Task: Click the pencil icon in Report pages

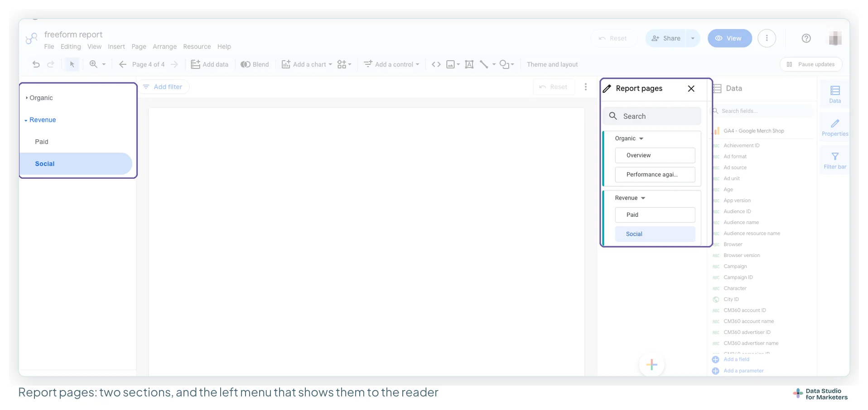Action: (x=607, y=89)
